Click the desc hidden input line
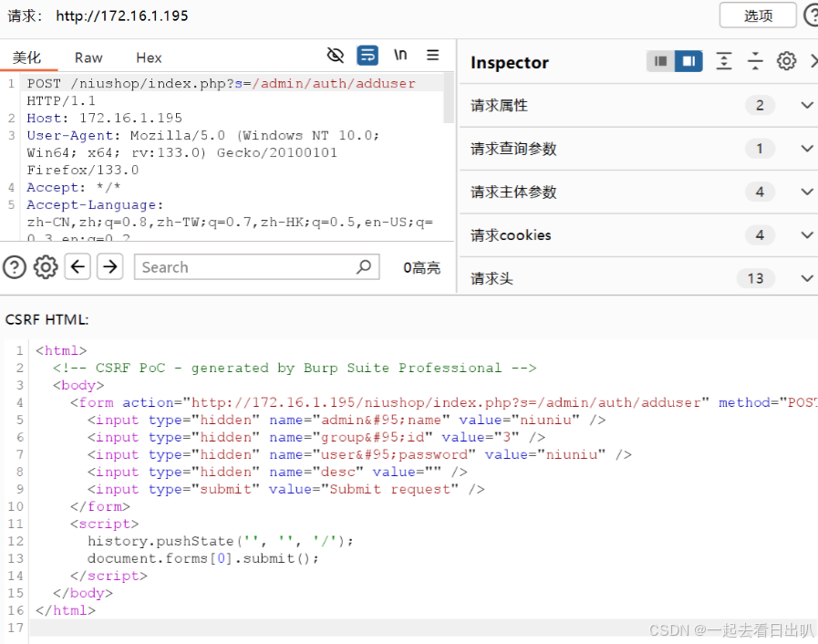Image resolution: width=818 pixels, height=644 pixels. pos(277,472)
